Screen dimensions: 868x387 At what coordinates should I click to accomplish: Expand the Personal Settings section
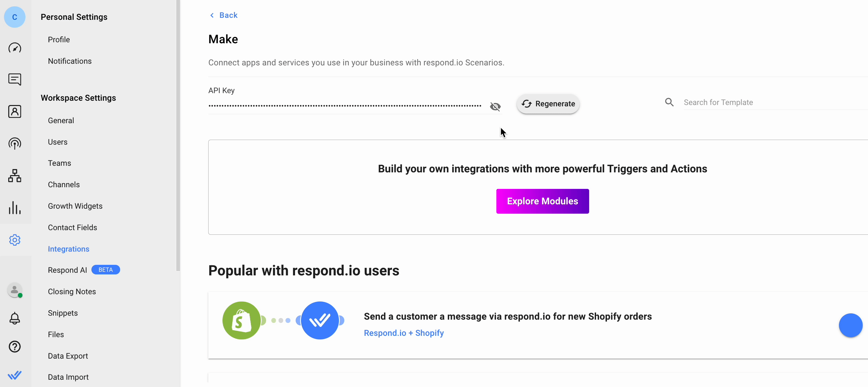tap(74, 17)
